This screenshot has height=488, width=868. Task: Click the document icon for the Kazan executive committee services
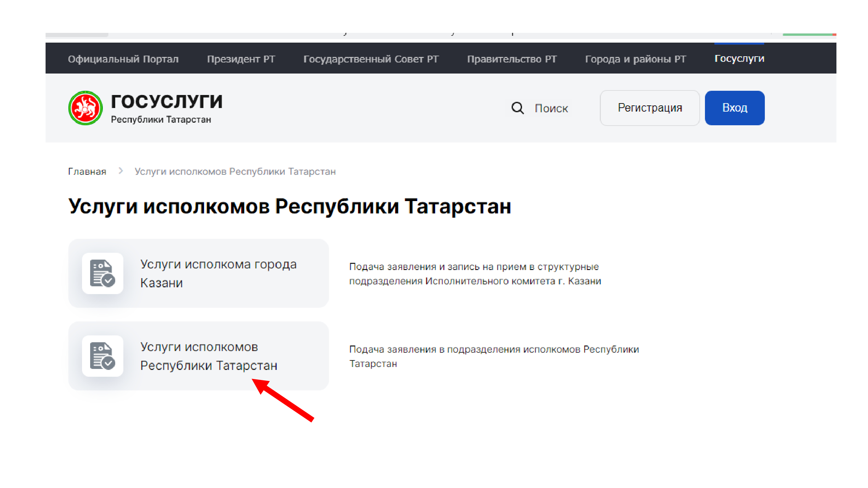click(x=103, y=273)
